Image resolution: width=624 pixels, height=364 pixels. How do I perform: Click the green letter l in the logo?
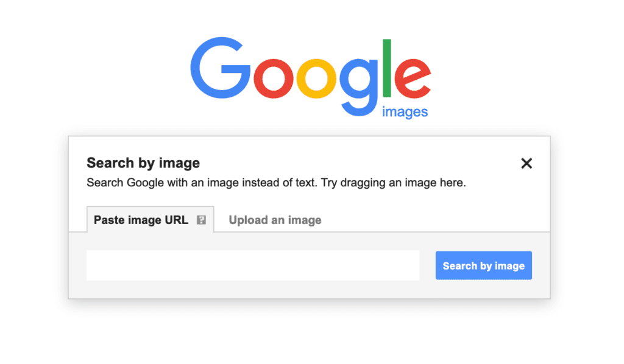(x=387, y=68)
